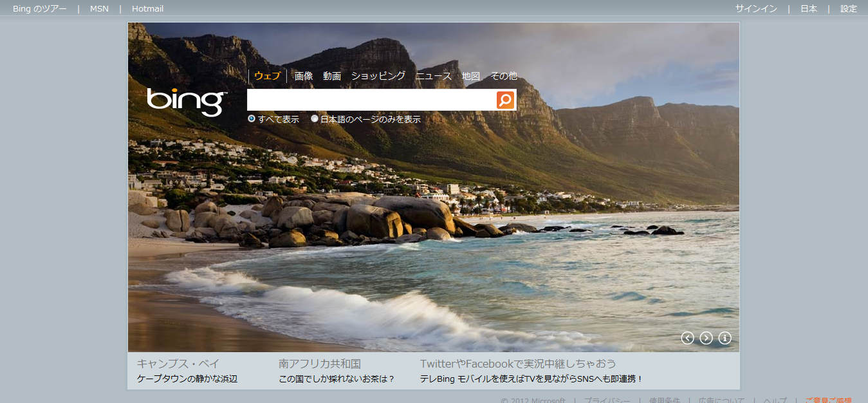Click the サインイン sign-in link

[756, 8]
